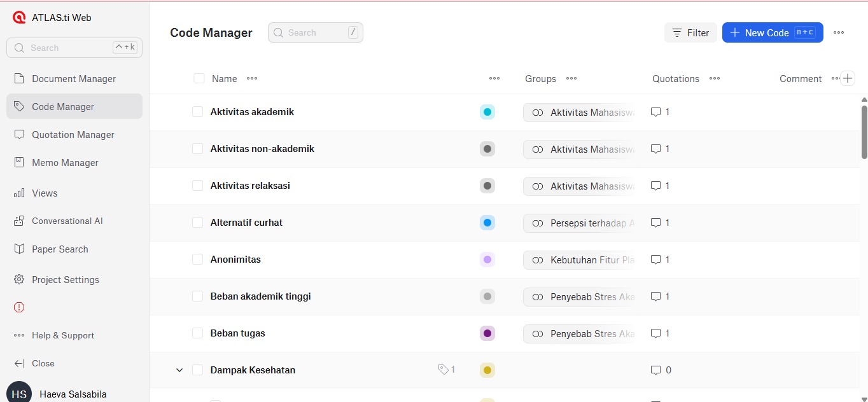
Task: Check the Aktivitas akademik row checkbox
Action: coord(197,112)
